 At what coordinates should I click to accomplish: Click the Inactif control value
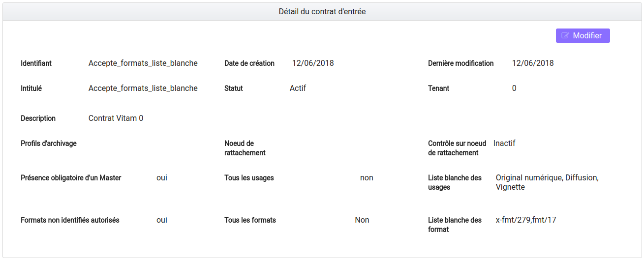click(504, 144)
